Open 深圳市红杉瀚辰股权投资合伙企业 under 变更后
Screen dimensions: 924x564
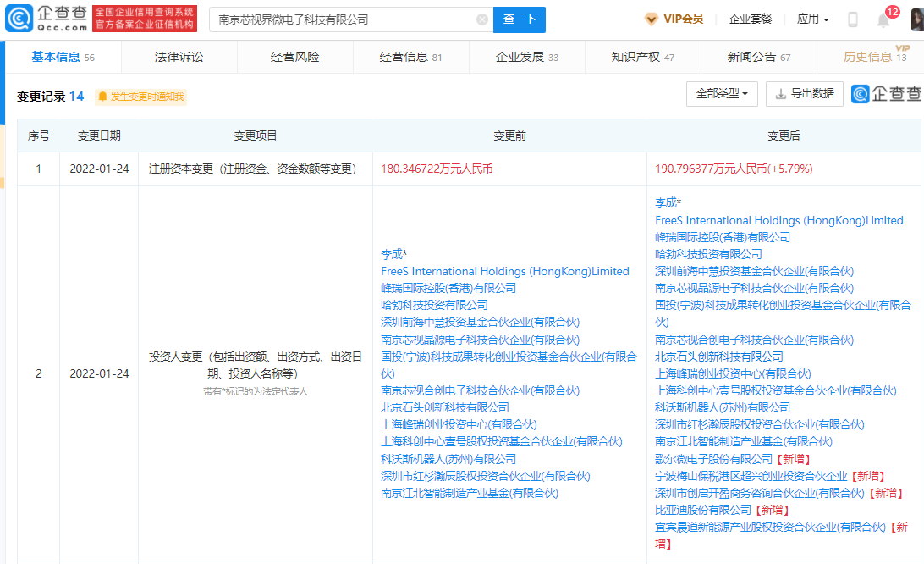[x=760, y=425]
